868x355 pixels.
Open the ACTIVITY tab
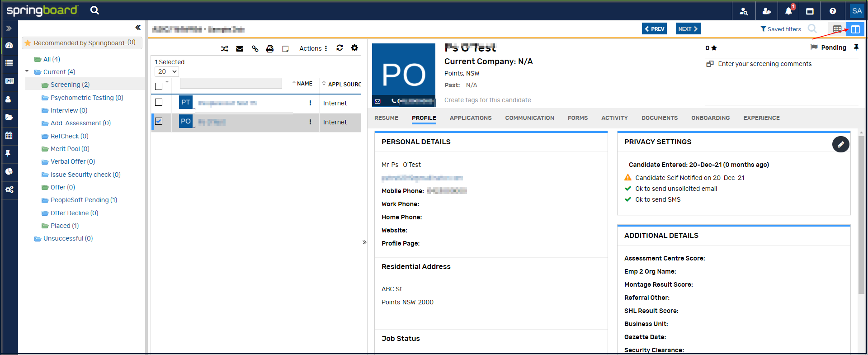(x=614, y=118)
